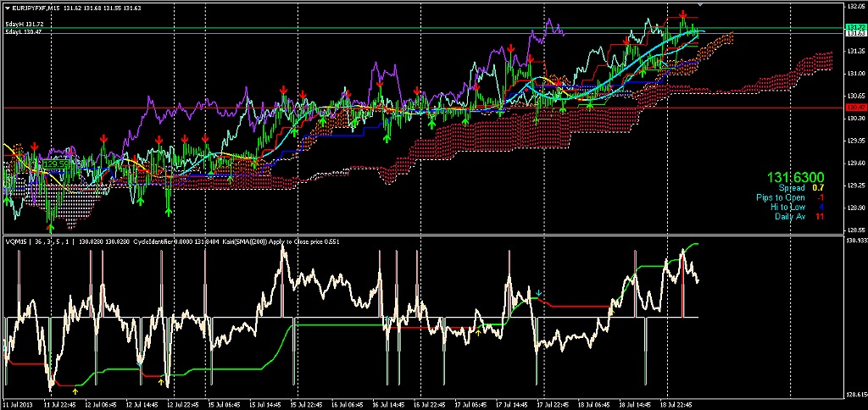868x410 pixels.
Task: Click the yellow up arrow near 17 Jul 06:45
Action: pos(477,333)
